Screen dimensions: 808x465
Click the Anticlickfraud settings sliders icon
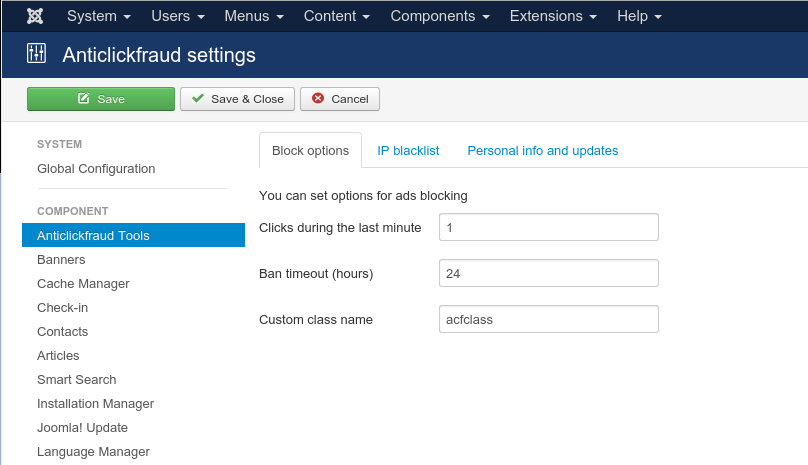tap(36, 54)
